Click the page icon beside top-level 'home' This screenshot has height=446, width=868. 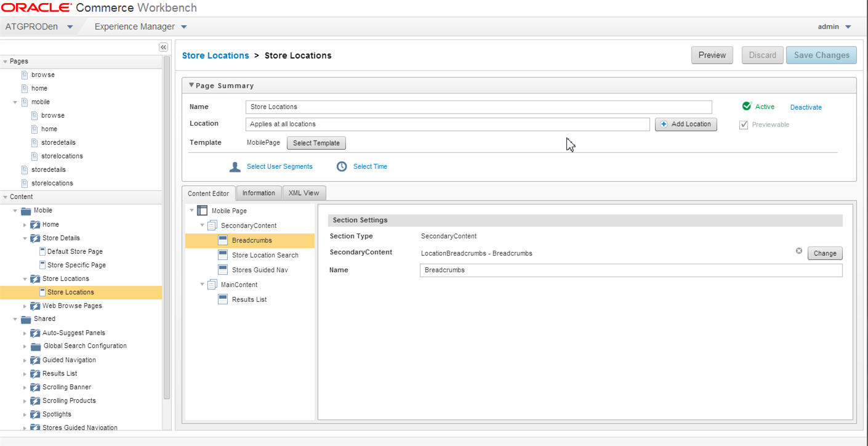(x=25, y=88)
